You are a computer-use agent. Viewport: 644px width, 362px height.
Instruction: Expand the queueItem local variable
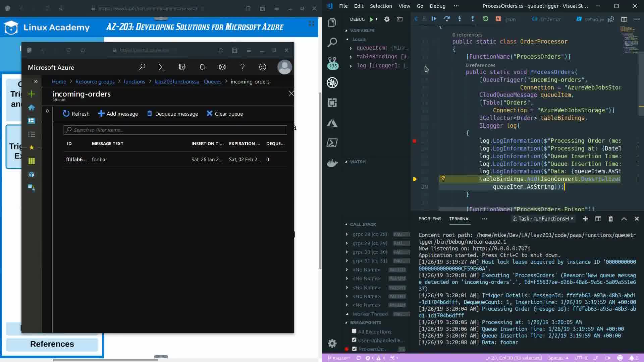(351, 48)
